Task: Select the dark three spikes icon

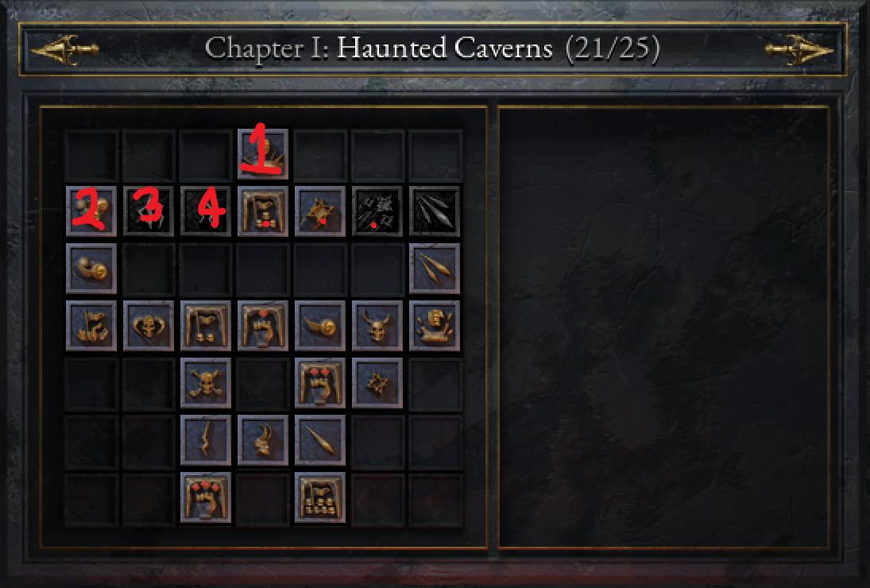Action: click(435, 211)
